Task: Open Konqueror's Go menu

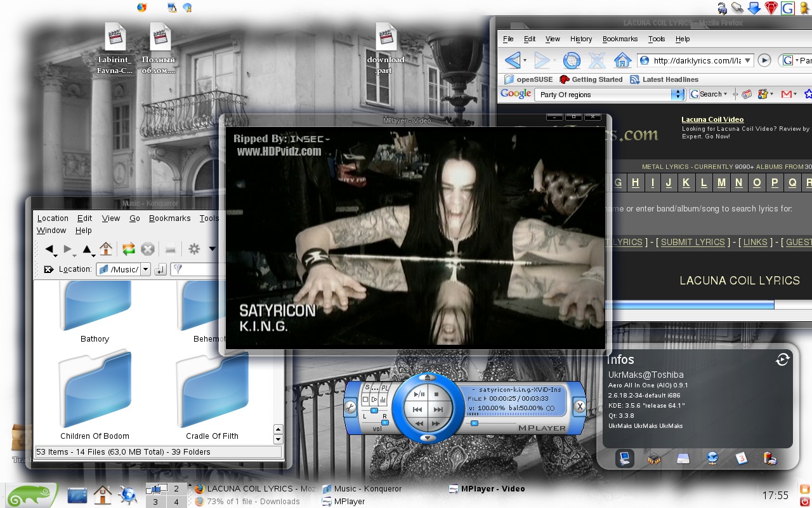Action: click(134, 218)
